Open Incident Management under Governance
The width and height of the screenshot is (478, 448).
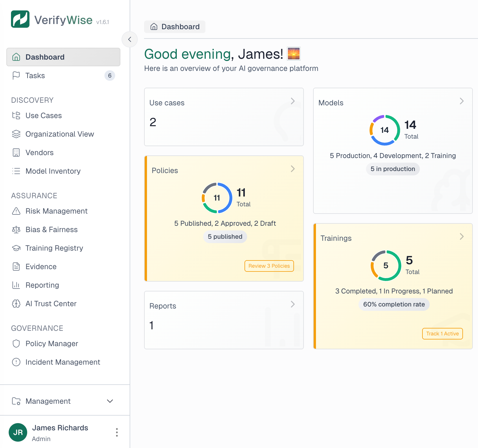click(x=62, y=362)
